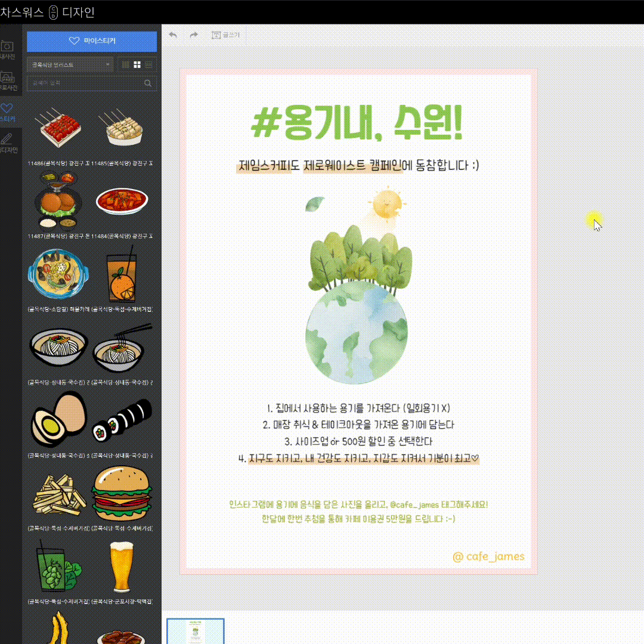This screenshot has width=644, height=644.
Task: Click the label '11486(골목식당) 광진구'
Action: pos(58,163)
